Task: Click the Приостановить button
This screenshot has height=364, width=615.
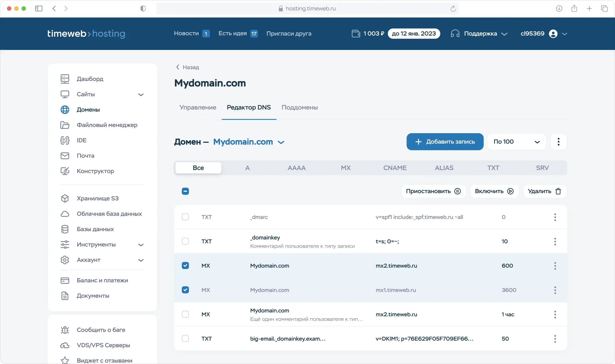Action: click(433, 191)
